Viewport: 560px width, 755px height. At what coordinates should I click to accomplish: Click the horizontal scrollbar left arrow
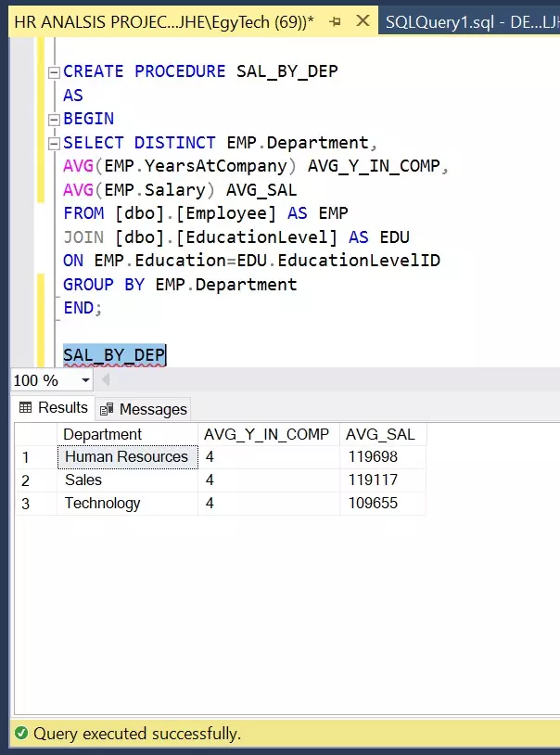pos(105,380)
